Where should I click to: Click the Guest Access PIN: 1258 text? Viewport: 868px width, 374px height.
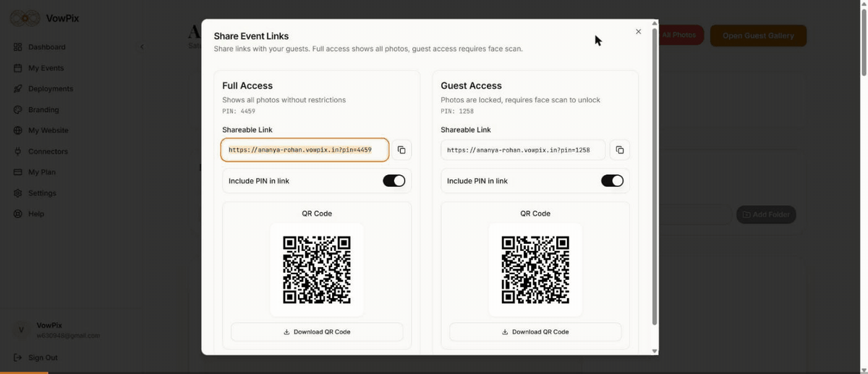(457, 111)
